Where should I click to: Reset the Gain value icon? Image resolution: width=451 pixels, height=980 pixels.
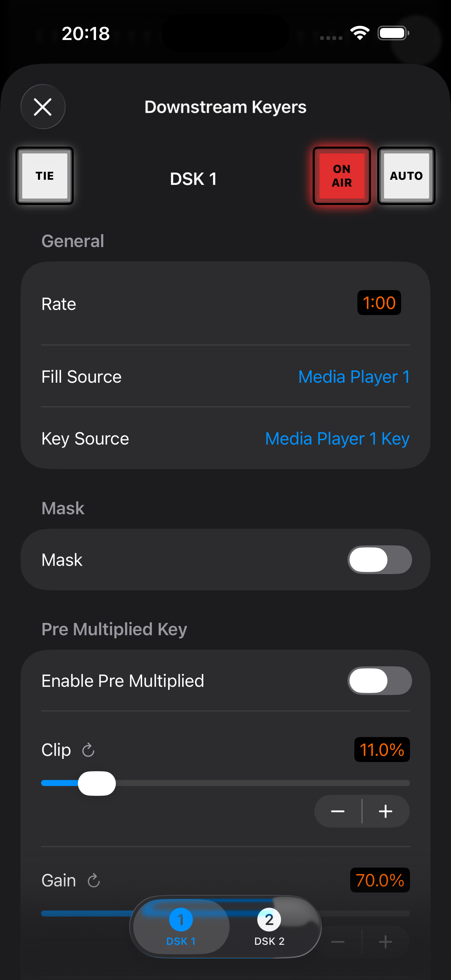[94, 880]
